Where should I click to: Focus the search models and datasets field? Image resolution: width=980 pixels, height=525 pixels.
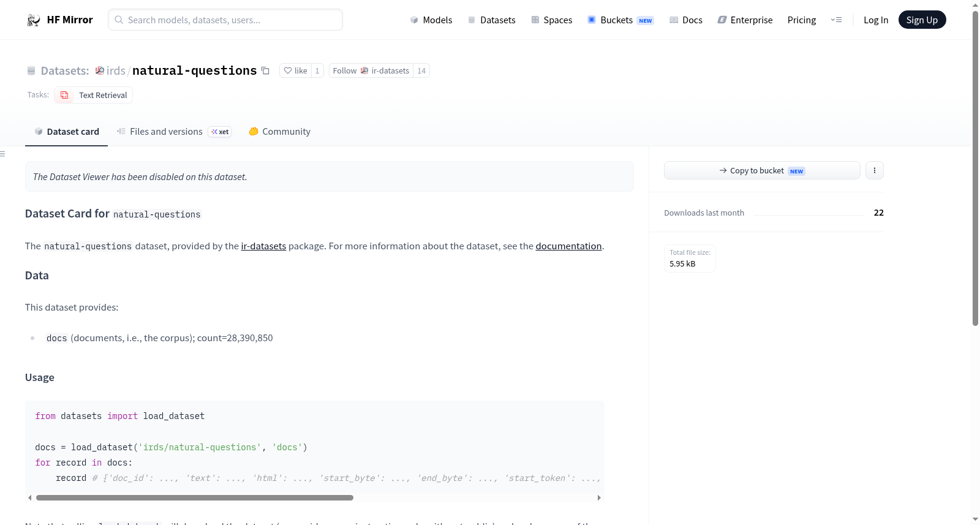click(225, 20)
